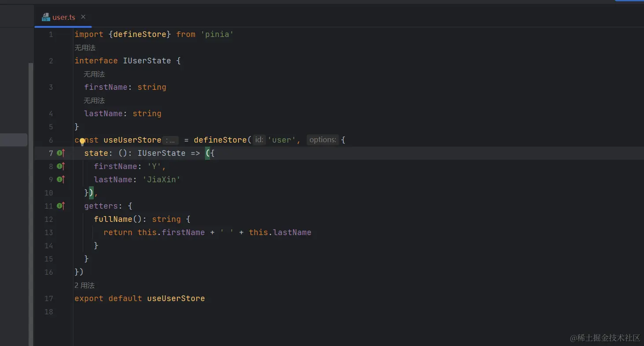Click useUserStore in the export default line
Viewport: 644px width, 346px height.
tap(176, 298)
